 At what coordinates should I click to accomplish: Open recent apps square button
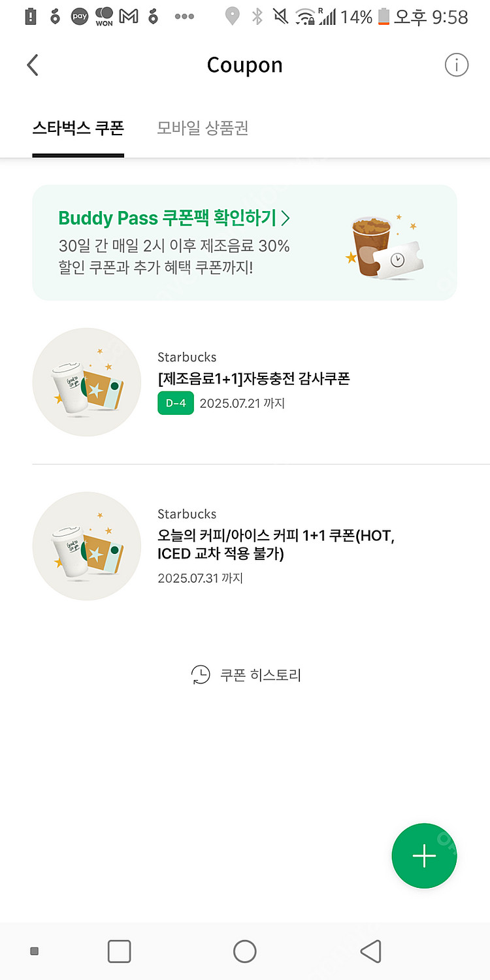(119, 951)
